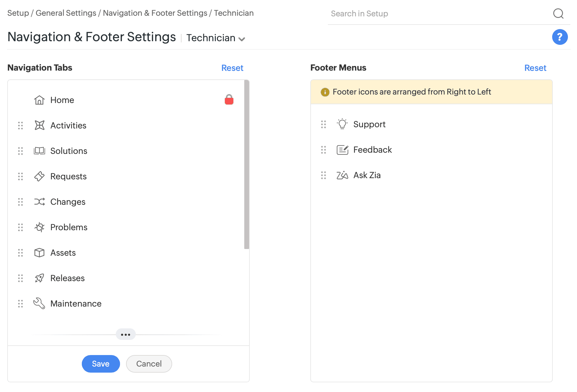Click the Ask Zia icon in Footer Menus
577x392 pixels.
(342, 175)
